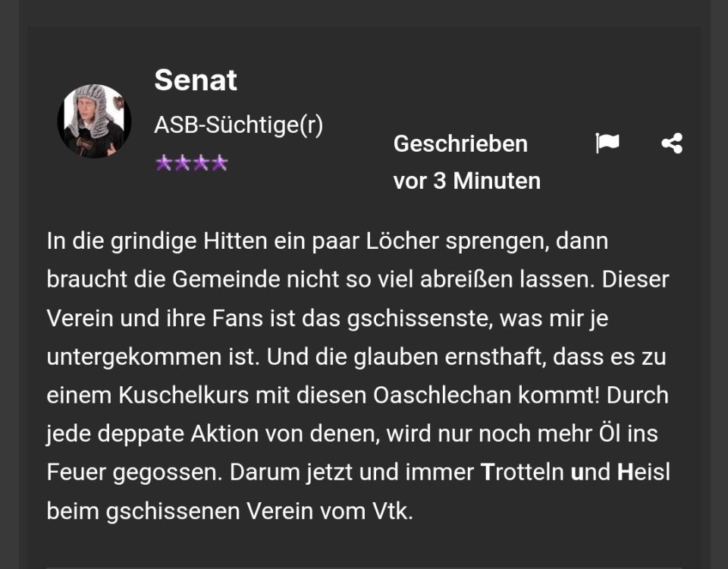Click the last purple rank star
Screen dimensions: 728x569
[219, 163]
